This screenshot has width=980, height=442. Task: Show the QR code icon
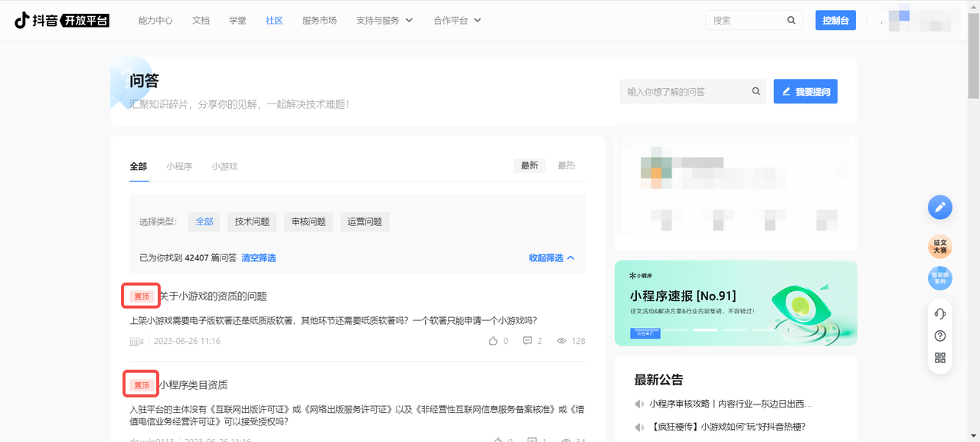(940, 358)
